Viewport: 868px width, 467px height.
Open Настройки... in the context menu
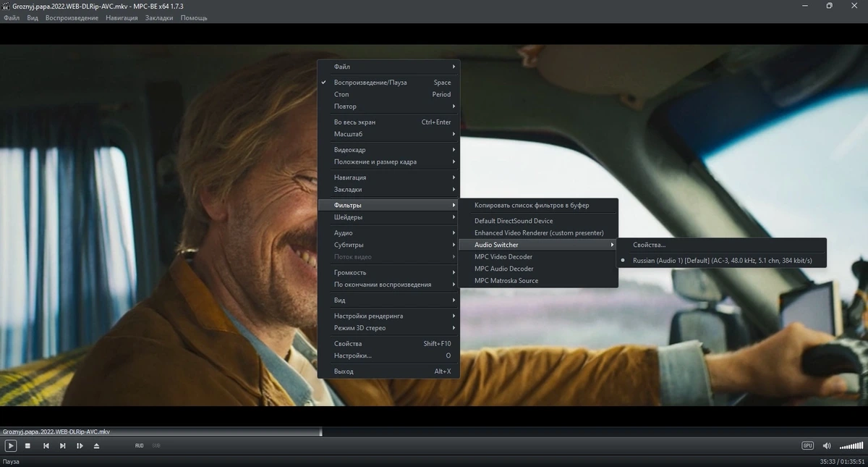tap(388, 355)
